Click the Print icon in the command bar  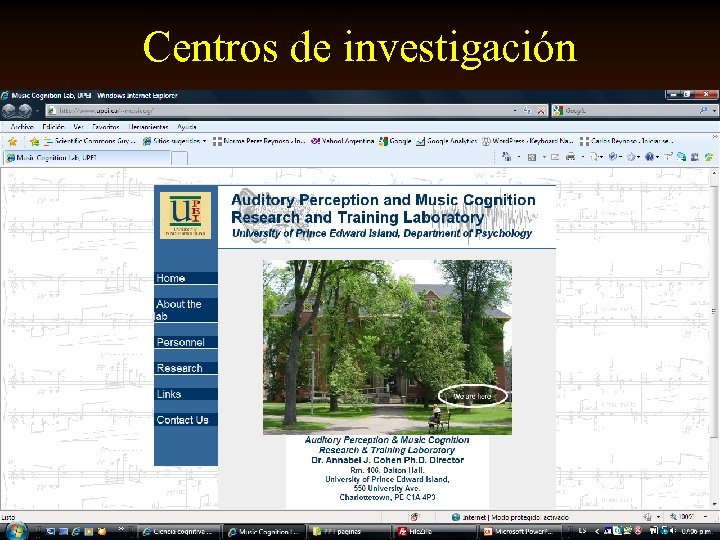coord(570,157)
